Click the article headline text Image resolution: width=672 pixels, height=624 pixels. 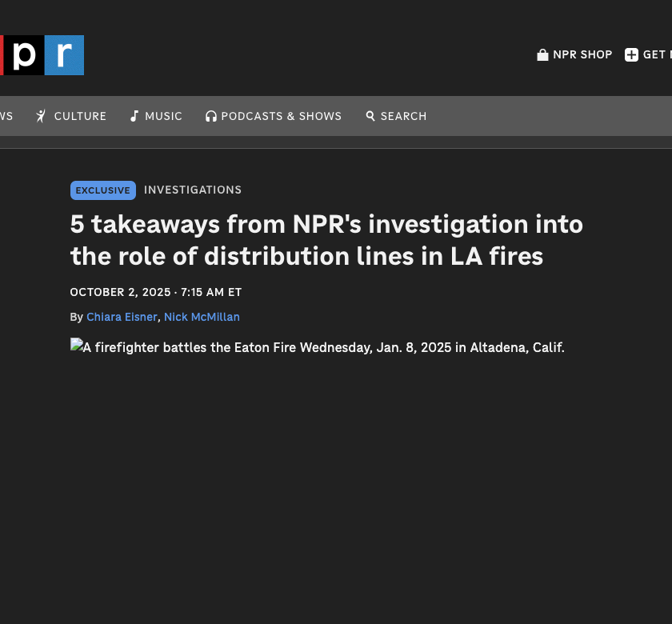pos(326,240)
